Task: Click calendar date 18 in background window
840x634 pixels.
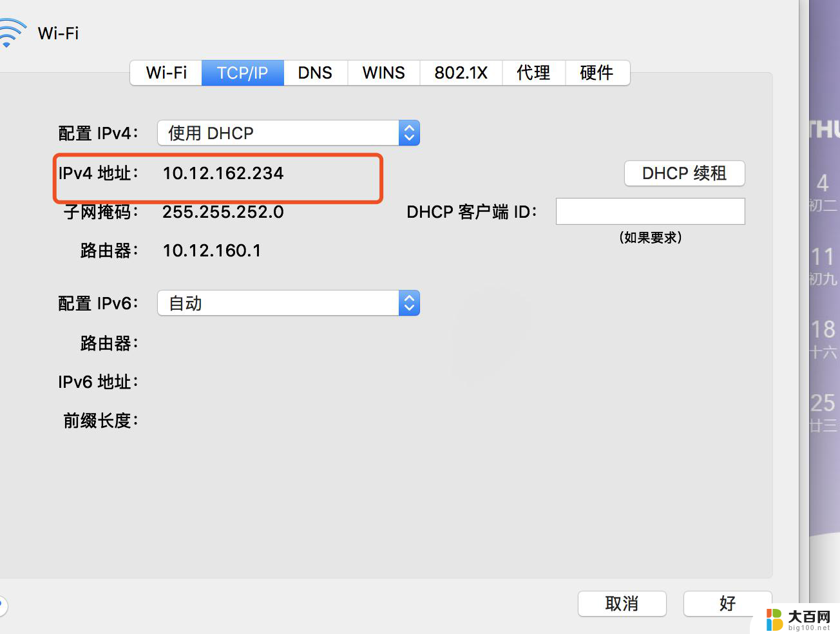Action: [x=823, y=330]
